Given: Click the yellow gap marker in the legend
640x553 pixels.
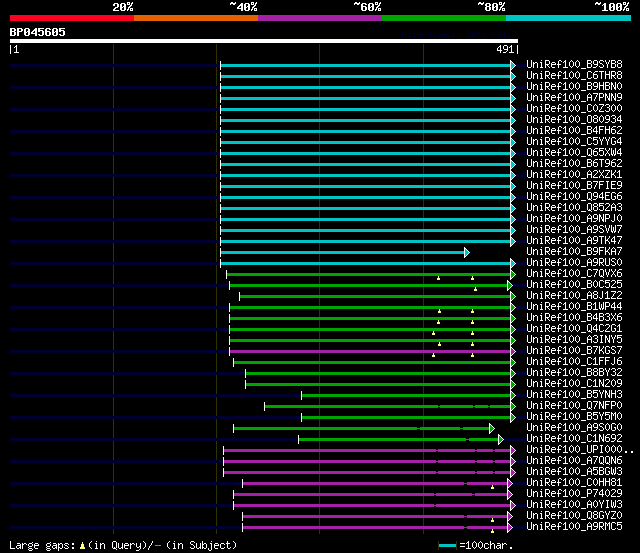Looking at the screenshot, I should point(82,545).
